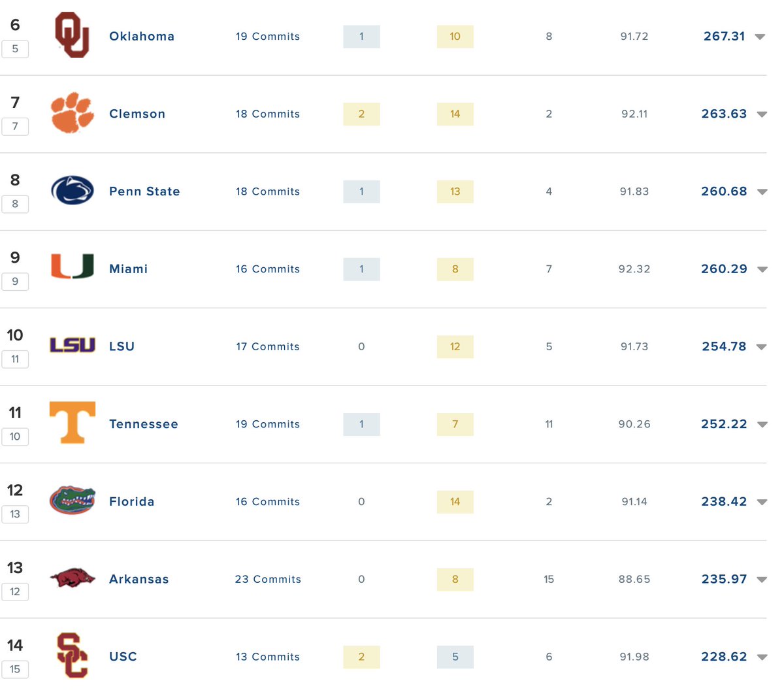The height and width of the screenshot is (692, 784).
Task: Expand the Miami row dropdown arrow
Action: pos(762,269)
